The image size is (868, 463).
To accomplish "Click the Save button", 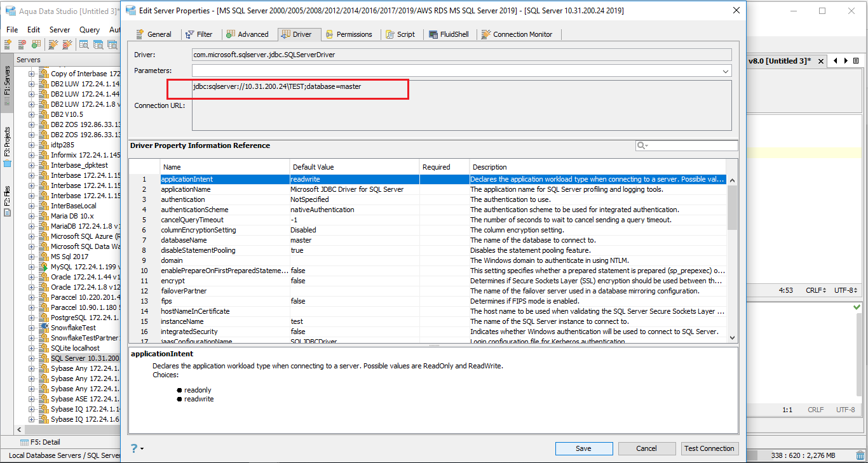I will click(584, 448).
